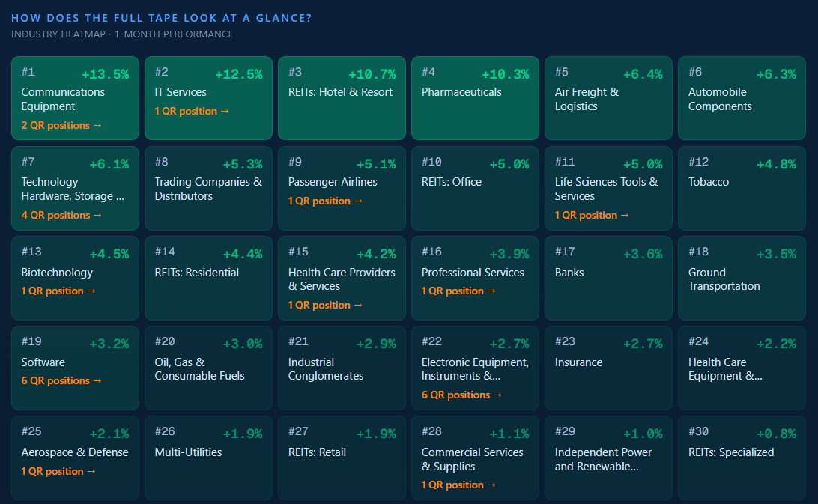
Task: Open Health Care Providers 1 QR position link
Action: tap(325, 305)
